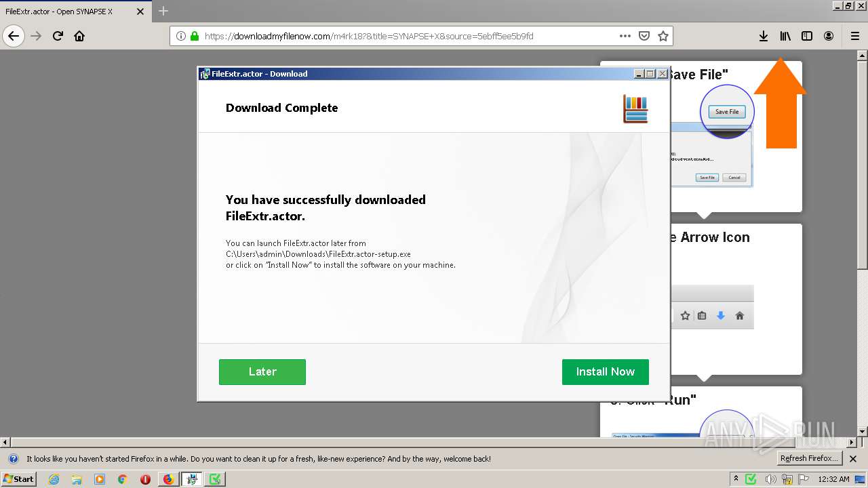Choose Later in the download dialog
This screenshot has height=488, width=868.
[x=262, y=372]
